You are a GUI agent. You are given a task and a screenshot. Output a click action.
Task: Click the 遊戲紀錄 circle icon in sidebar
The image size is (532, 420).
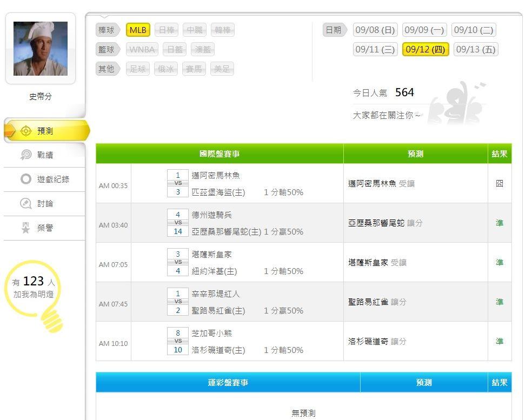click(26, 179)
